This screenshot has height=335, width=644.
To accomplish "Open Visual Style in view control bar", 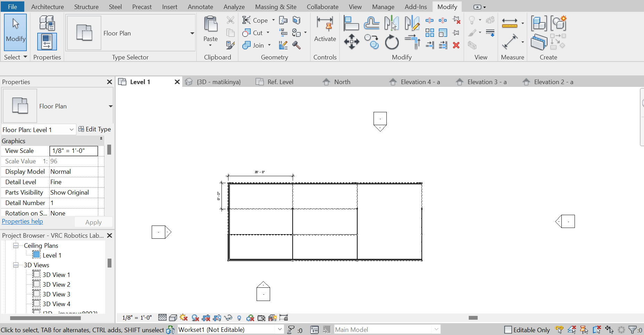I will pos(173,318).
